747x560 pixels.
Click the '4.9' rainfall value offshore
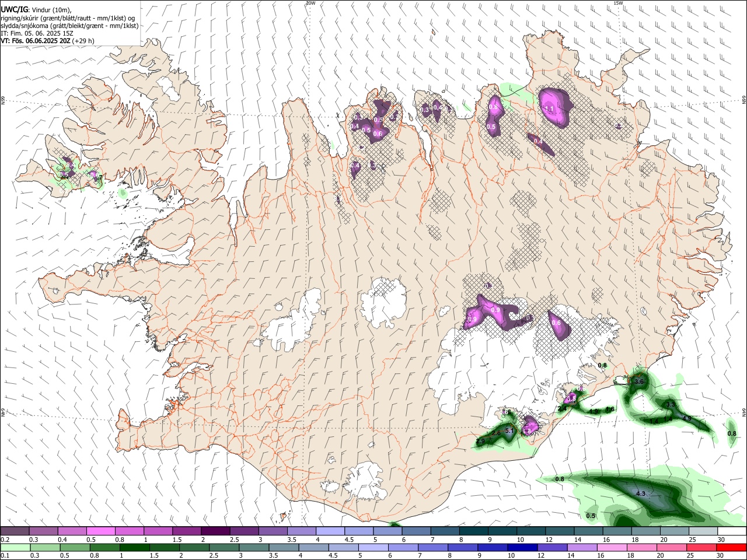(686, 418)
